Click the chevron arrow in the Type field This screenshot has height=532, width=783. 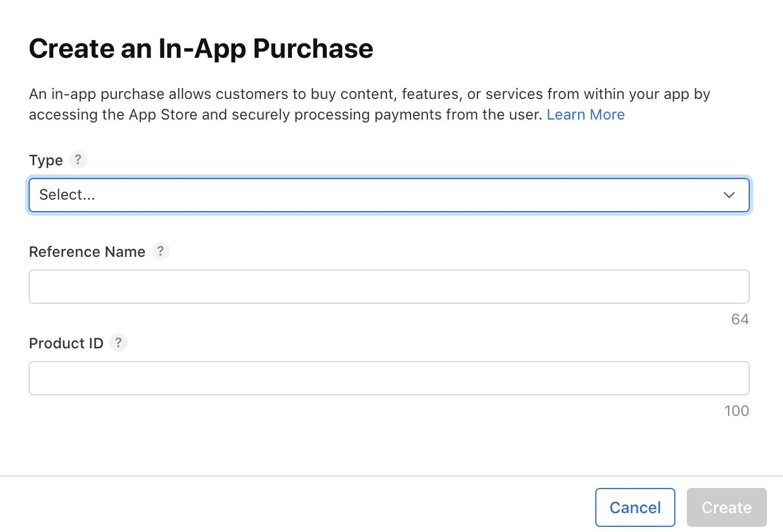click(x=729, y=195)
